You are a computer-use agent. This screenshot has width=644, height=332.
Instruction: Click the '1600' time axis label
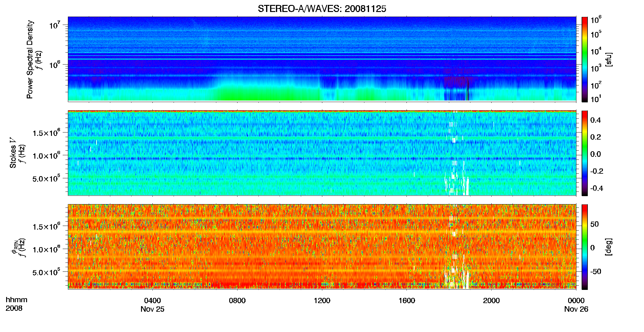407,300
